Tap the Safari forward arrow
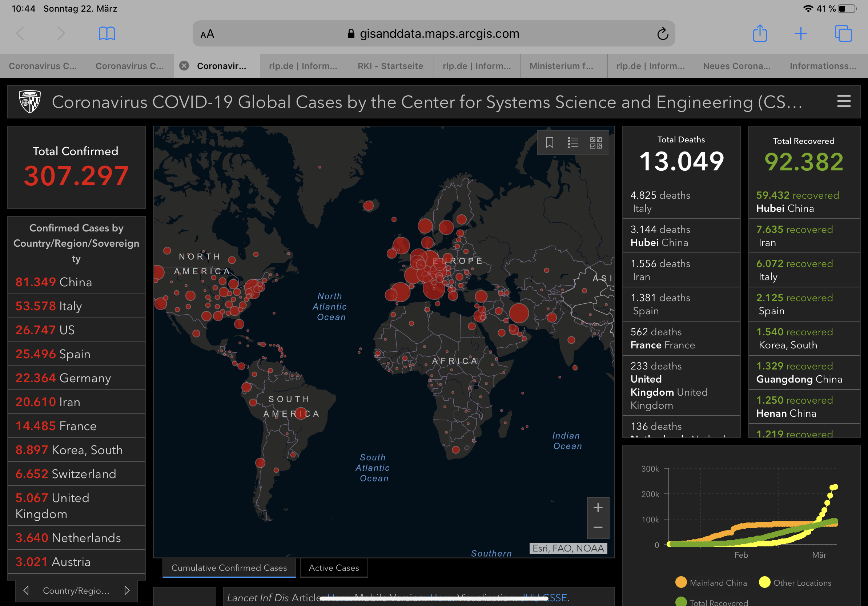Screen dimensions: 868x606 click(x=60, y=34)
